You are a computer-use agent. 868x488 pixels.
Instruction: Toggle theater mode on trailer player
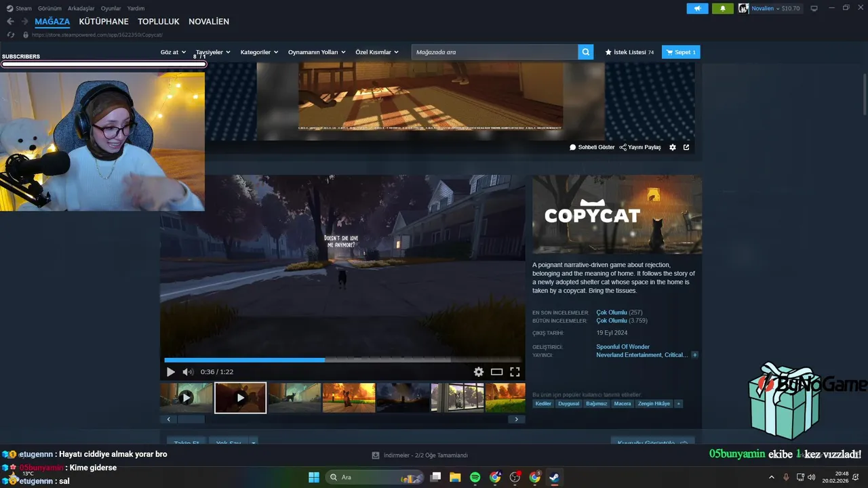point(496,371)
